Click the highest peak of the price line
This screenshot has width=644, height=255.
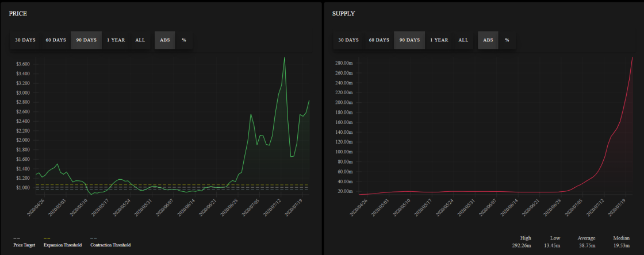point(284,57)
